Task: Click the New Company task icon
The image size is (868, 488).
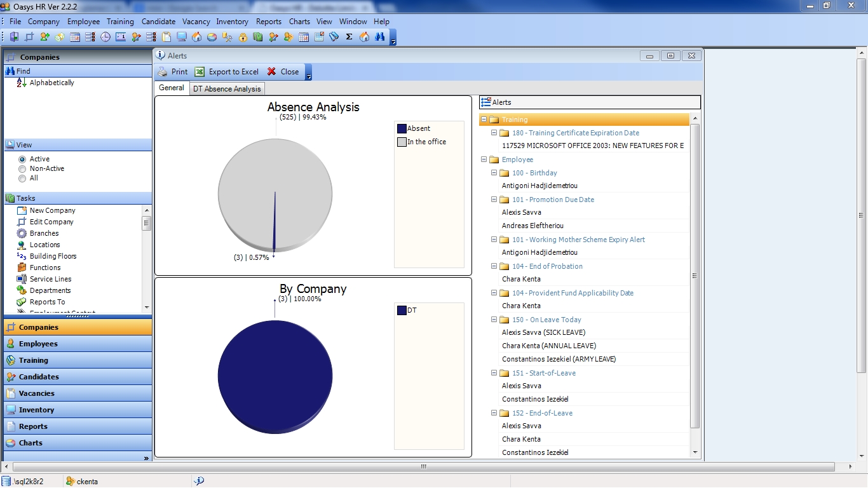Action: (22, 210)
